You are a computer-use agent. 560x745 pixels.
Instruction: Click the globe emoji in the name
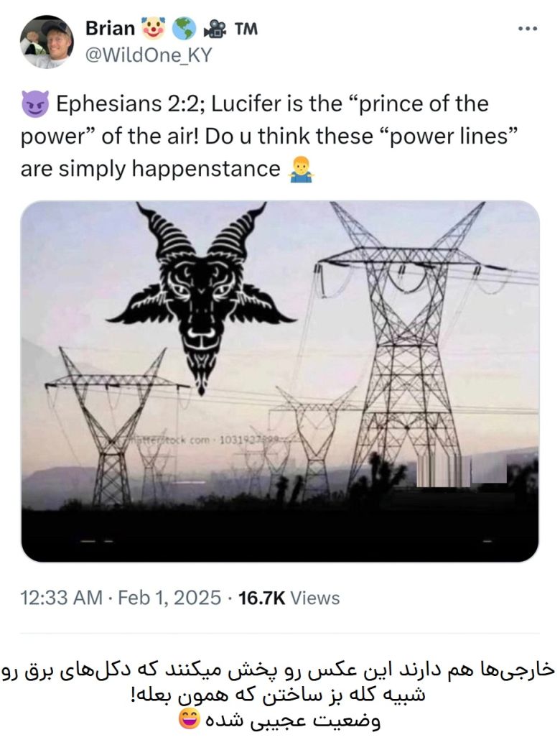185,28
